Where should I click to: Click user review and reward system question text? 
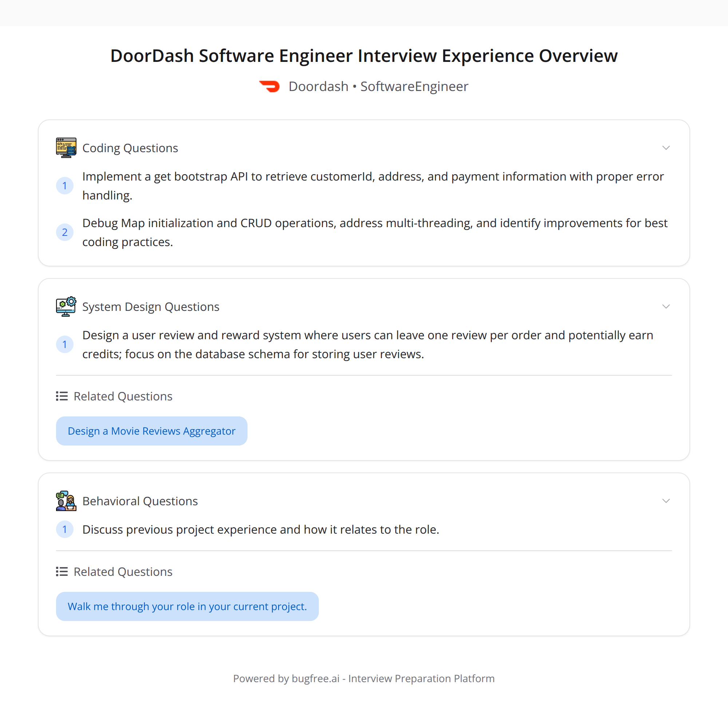tap(368, 344)
